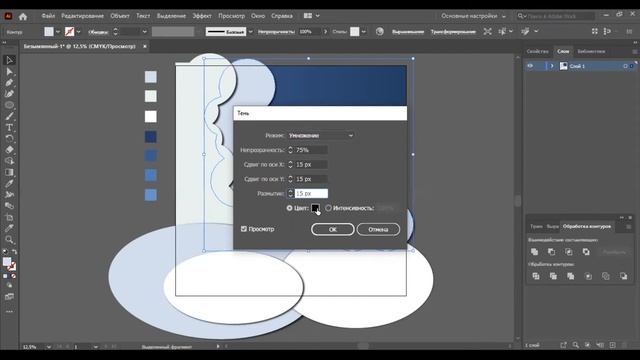Click Divide in Pathfinder row
This screenshot has height=360, width=640.
536,276
